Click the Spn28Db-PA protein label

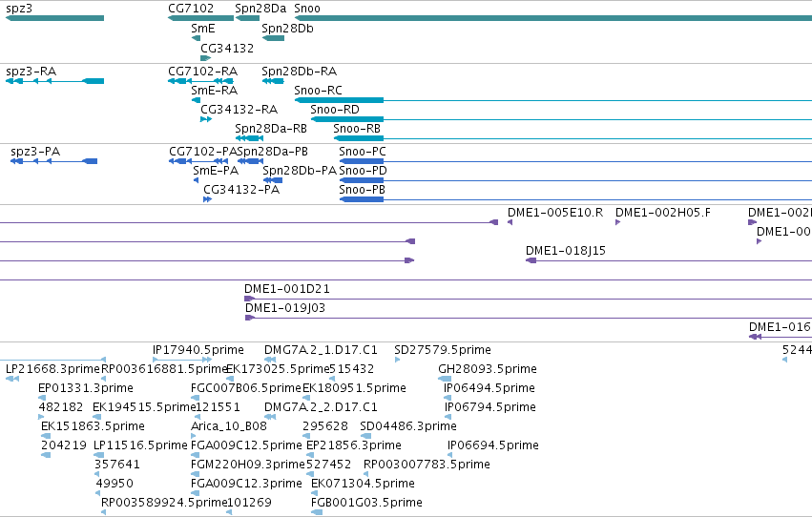300,171
